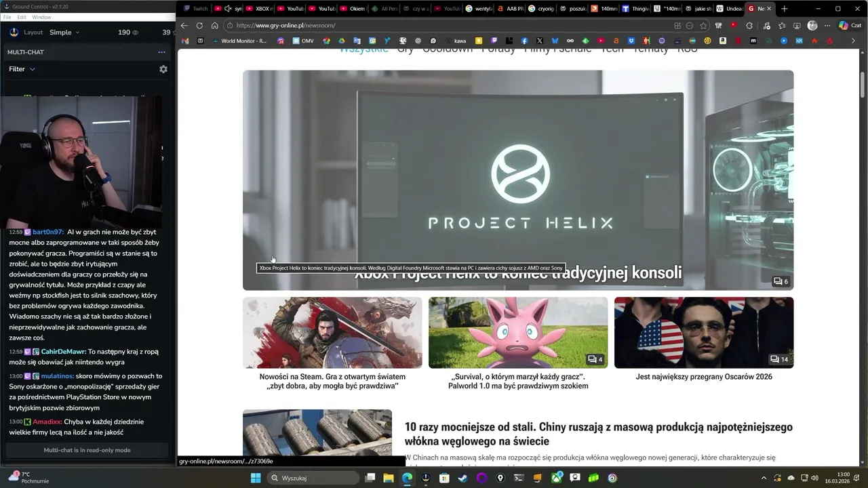Open the Window menu in Ground Control
The height and width of the screenshot is (488, 868).
(41, 17)
